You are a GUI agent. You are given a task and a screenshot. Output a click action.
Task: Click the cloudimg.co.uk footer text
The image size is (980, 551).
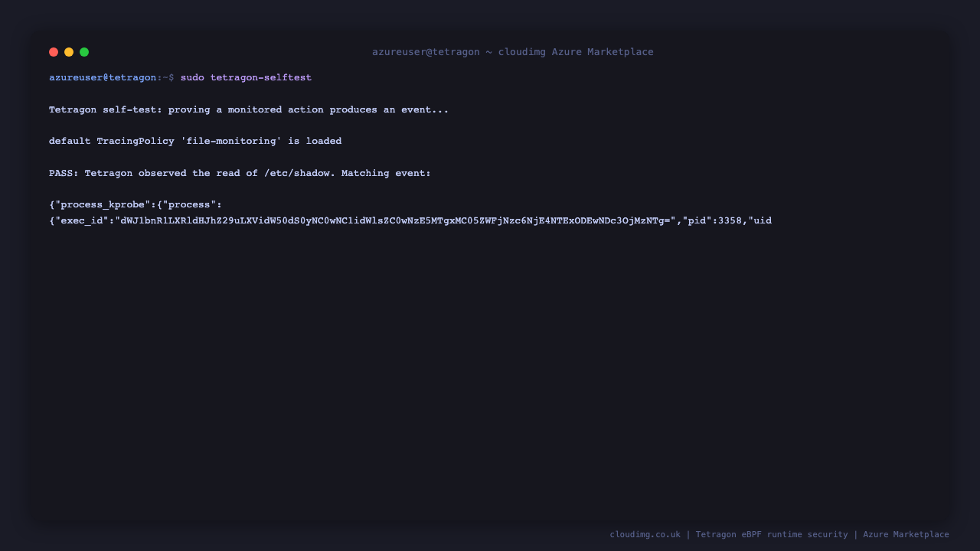(x=645, y=535)
